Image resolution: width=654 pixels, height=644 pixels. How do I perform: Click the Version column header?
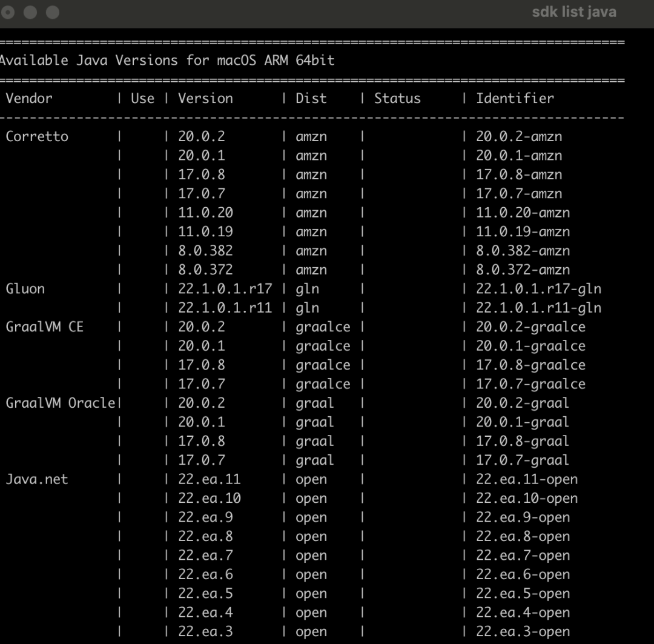point(206,99)
